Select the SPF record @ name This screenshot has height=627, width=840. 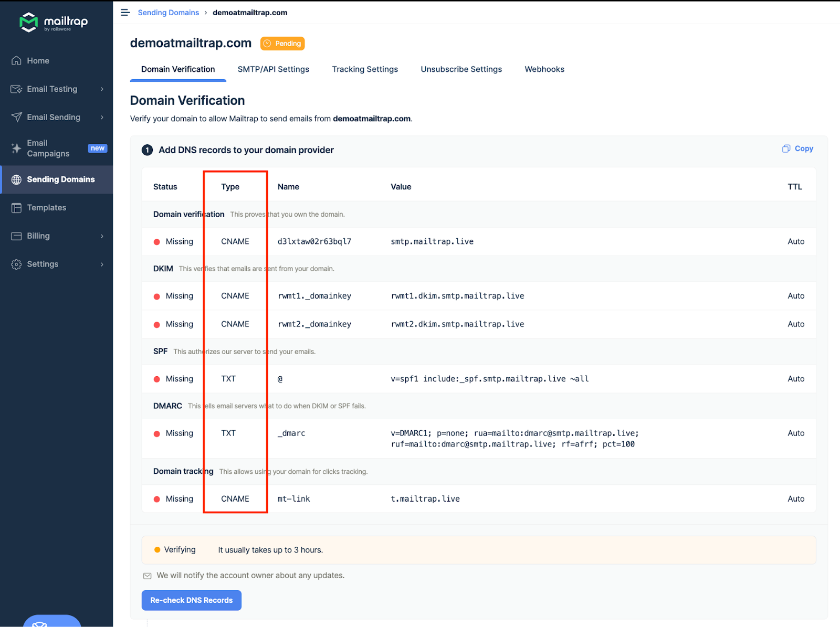(x=280, y=379)
